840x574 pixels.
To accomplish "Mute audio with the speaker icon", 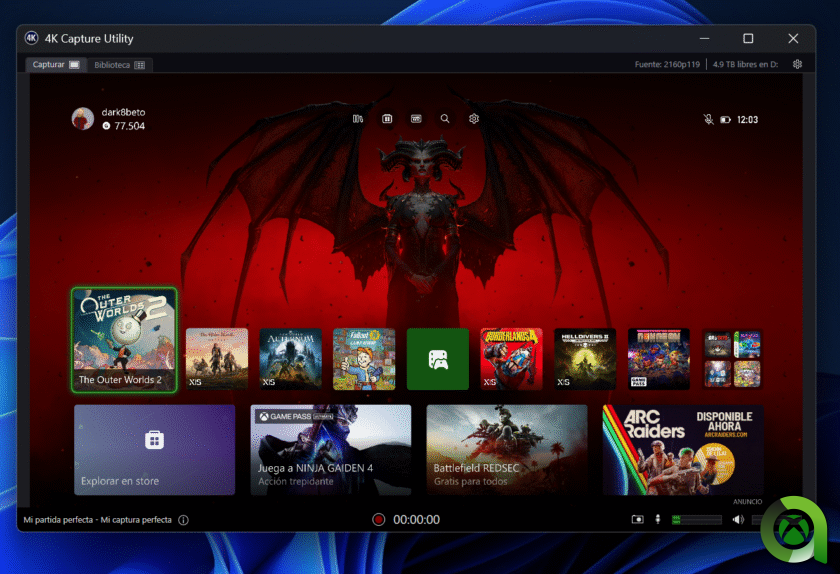I will pos(738,520).
